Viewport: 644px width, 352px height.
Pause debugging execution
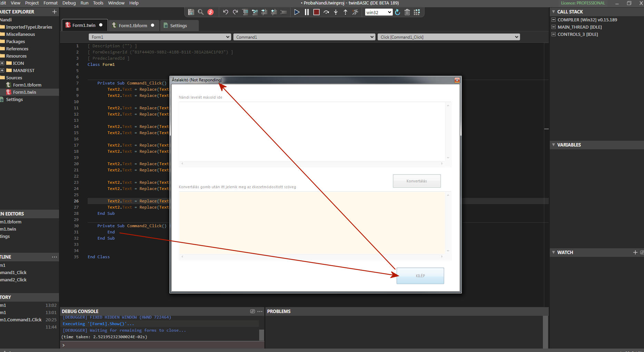[x=306, y=12]
